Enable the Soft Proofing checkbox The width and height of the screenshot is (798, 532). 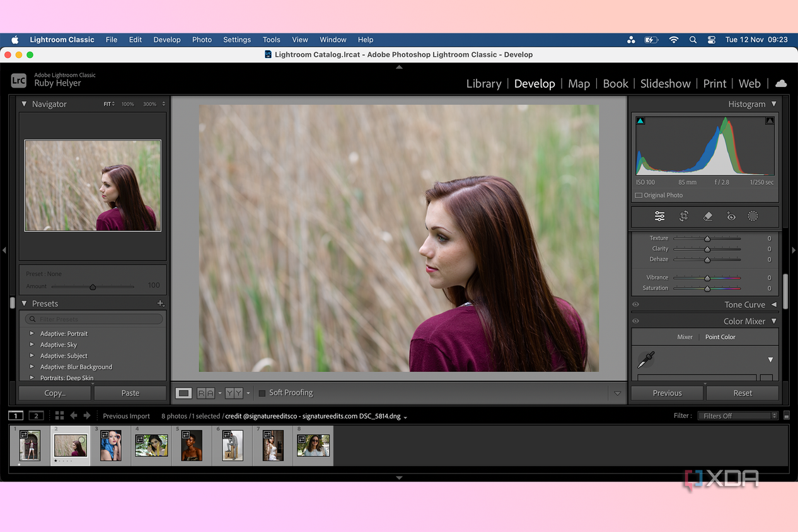pyautogui.click(x=262, y=393)
